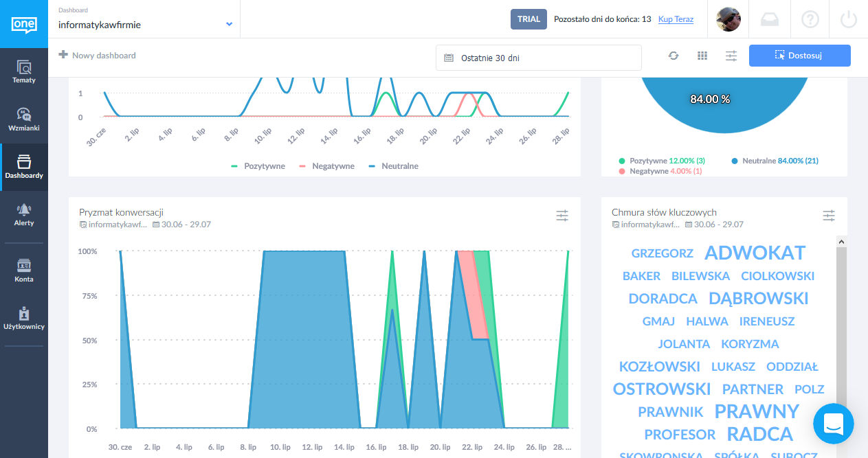This screenshot has width=868, height=458.
Task: Toggle Pozytywne 12.00% pie legend entry
Action: point(663,161)
